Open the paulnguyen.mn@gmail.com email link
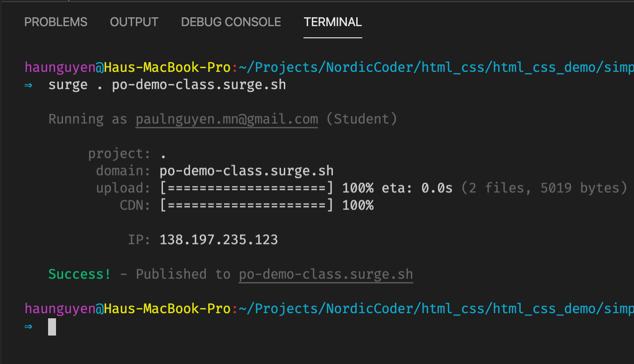 (x=227, y=119)
